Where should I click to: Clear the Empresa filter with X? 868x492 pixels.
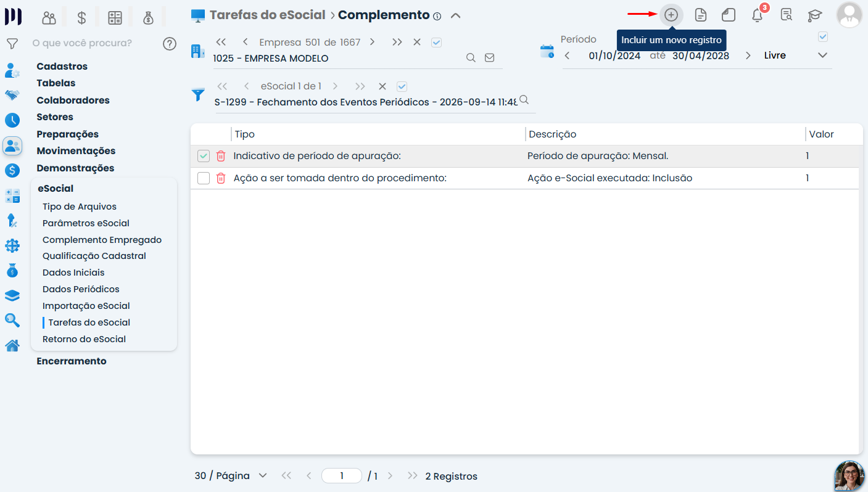click(417, 42)
